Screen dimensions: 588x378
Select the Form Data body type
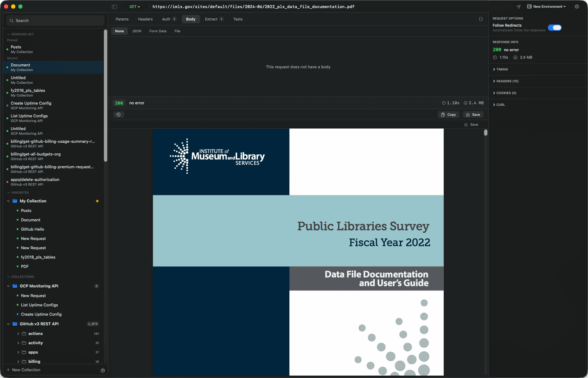click(x=158, y=31)
